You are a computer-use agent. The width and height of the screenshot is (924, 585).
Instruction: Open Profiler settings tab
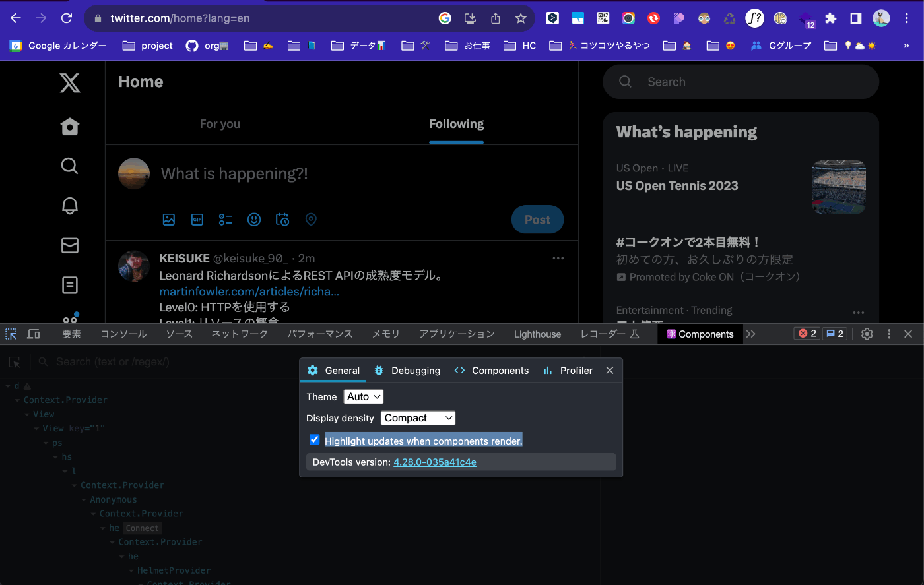click(x=568, y=371)
